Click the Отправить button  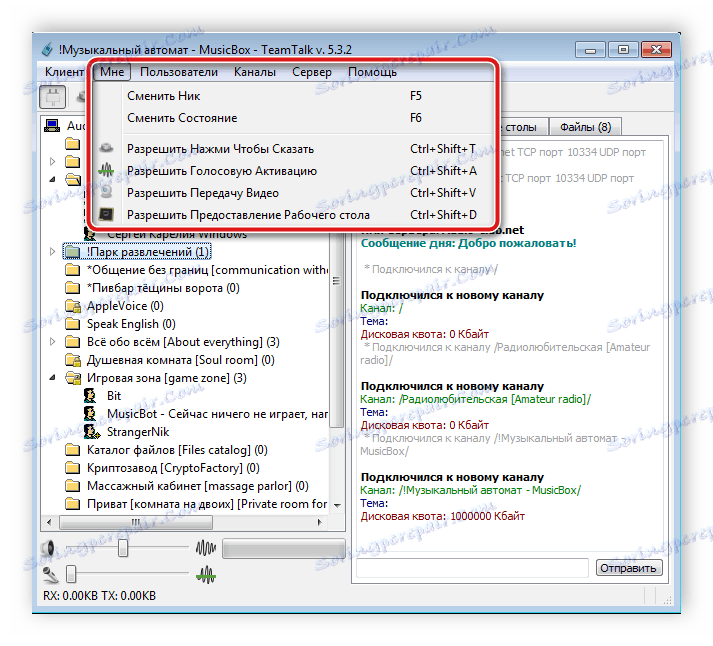(628, 568)
